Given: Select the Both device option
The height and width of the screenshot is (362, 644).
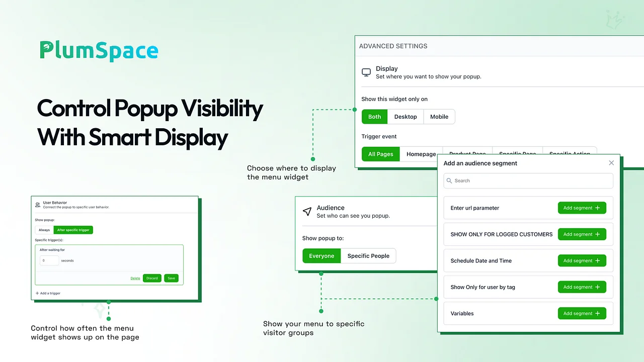Looking at the screenshot, I should point(374,117).
